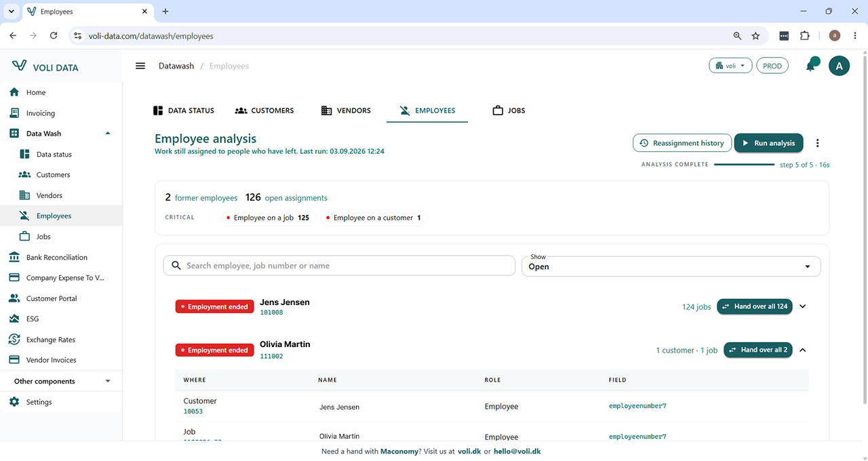Click the Invoicing printer icon in sidebar
The height and width of the screenshot is (461, 868).
coord(14,113)
